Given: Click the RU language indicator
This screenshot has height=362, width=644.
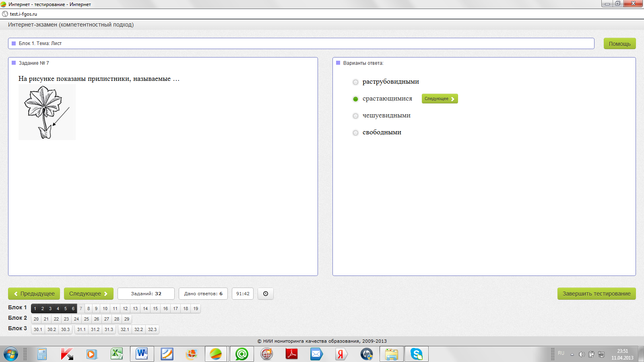Looking at the screenshot, I should 561,353.
